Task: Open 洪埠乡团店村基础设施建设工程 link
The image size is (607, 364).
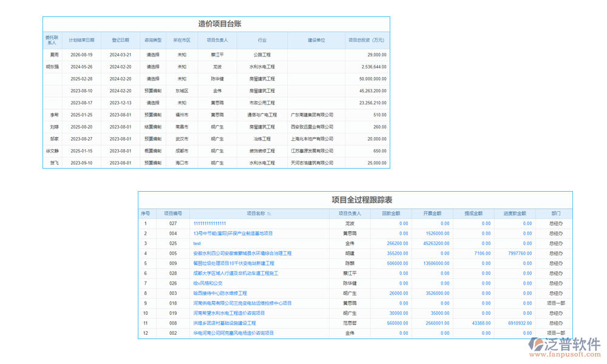Action: [x=225, y=323]
